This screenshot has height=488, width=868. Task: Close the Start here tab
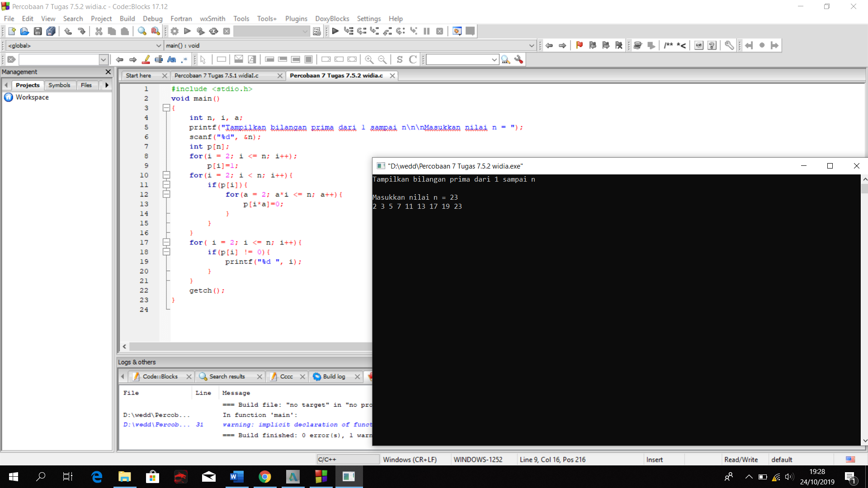click(x=165, y=76)
